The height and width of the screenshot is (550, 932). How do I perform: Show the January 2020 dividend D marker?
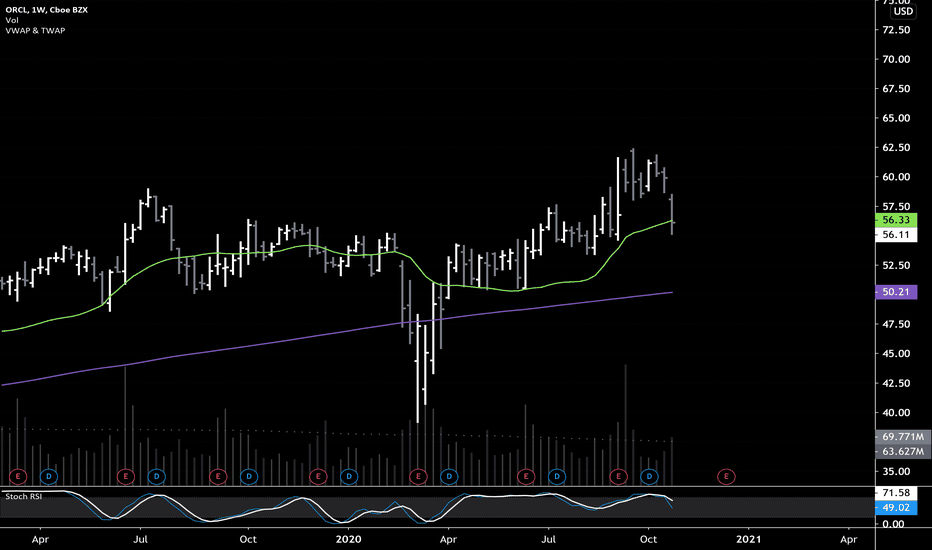349,476
